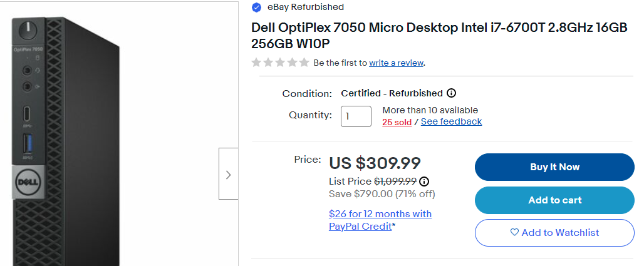Open the "See feedback" link
Screen dimensions: 644x266
click(451, 121)
